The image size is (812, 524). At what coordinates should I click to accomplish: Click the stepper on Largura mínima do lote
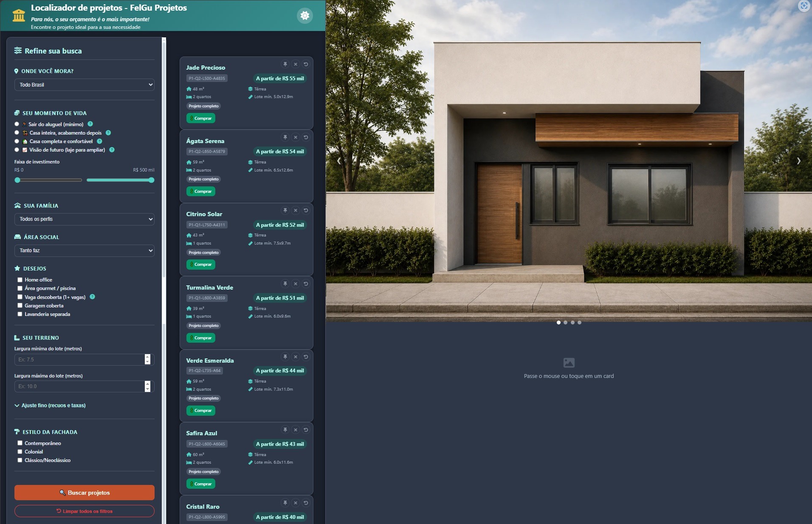click(147, 359)
